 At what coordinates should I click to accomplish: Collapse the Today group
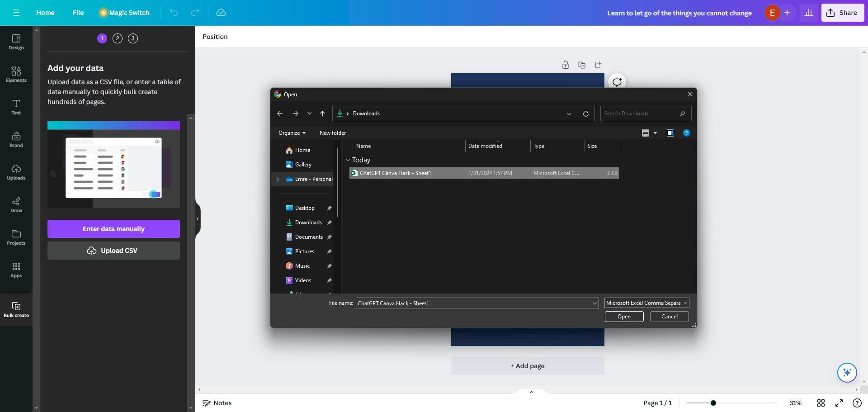pyautogui.click(x=348, y=160)
